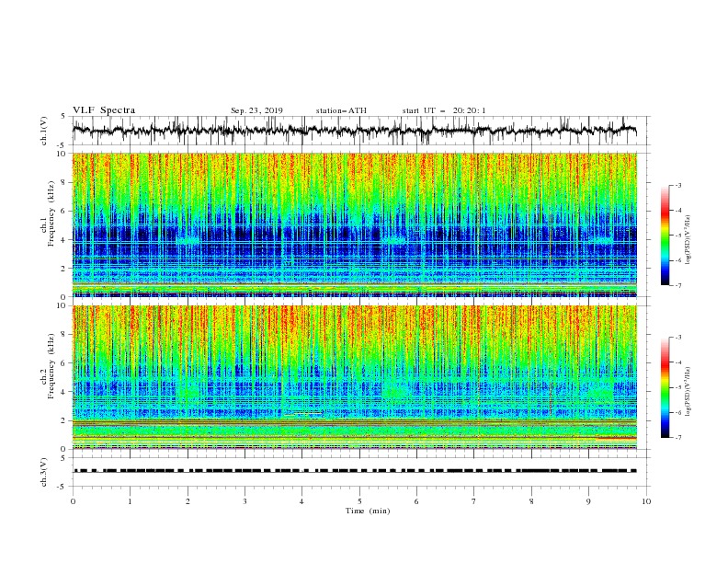Click time axis tick label "5"
Screen dimensions: 728x563
point(359,501)
